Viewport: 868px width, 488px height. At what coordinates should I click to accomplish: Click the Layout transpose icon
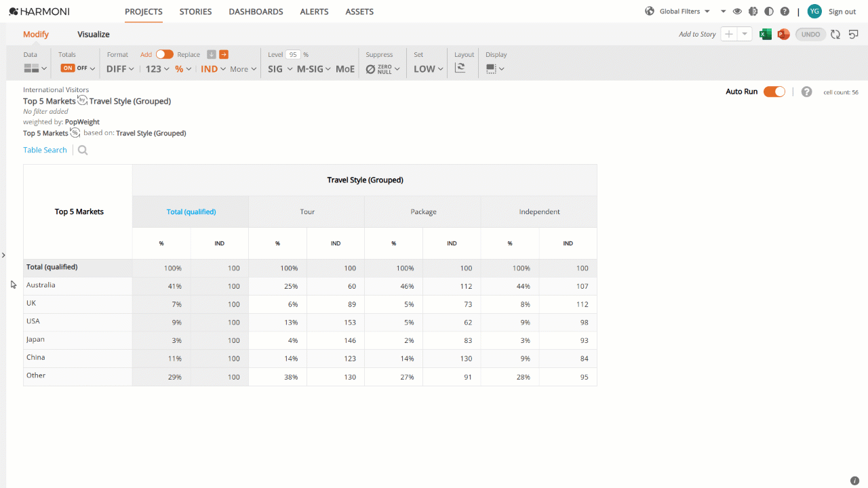pyautogui.click(x=460, y=68)
